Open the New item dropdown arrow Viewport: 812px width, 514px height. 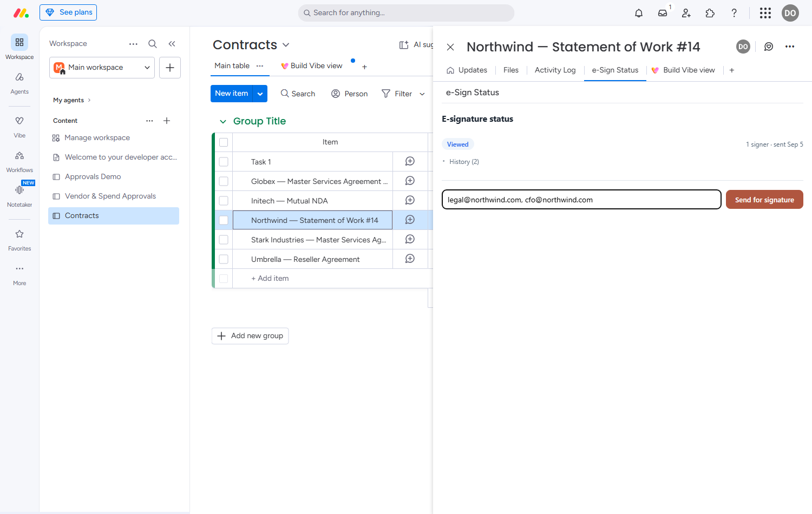tap(260, 94)
